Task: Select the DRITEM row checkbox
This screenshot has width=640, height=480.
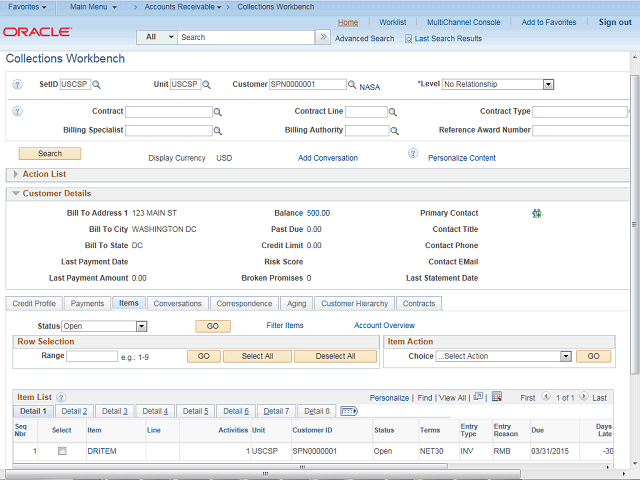Action: point(62,451)
